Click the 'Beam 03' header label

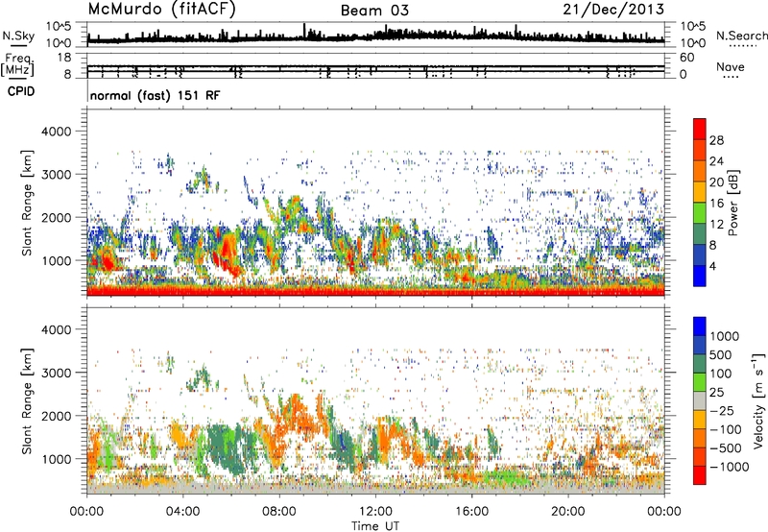(x=374, y=11)
